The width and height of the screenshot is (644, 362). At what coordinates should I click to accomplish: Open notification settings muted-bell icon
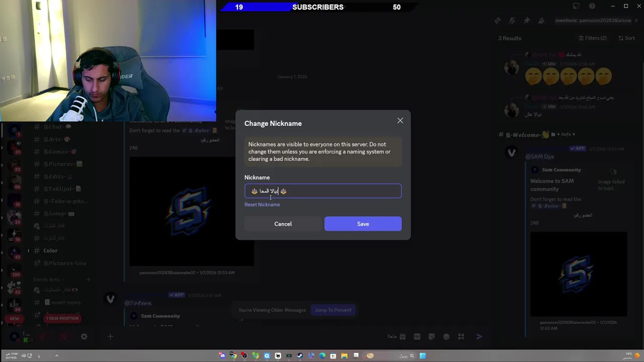click(x=512, y=21)
